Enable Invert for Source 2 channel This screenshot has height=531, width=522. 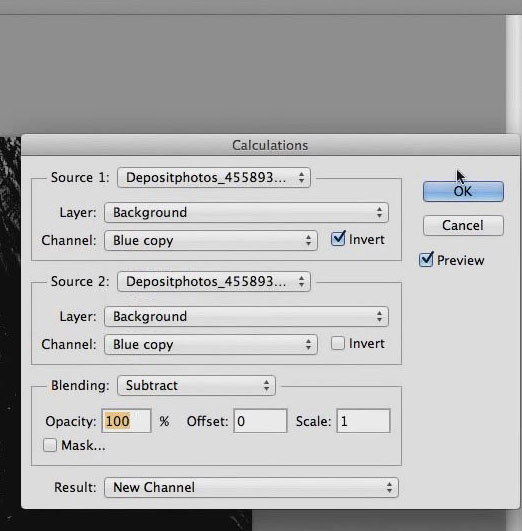(338, 343)
